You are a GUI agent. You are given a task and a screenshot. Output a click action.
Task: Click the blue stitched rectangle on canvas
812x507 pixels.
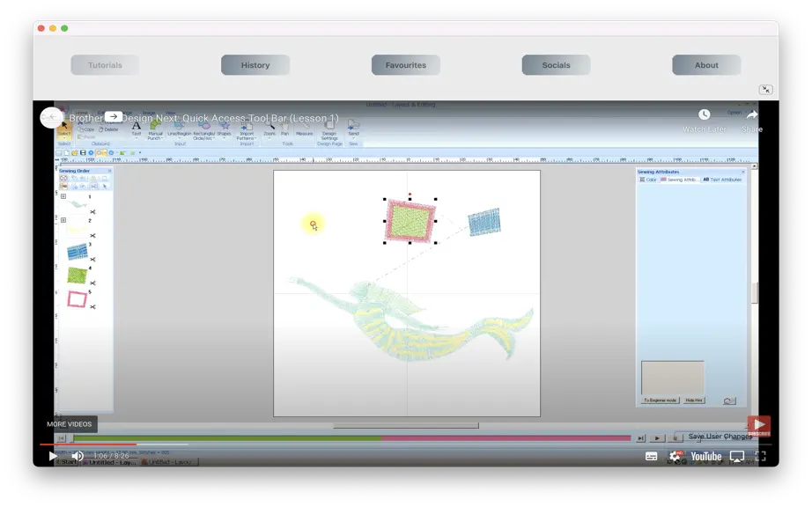[484, 222]
